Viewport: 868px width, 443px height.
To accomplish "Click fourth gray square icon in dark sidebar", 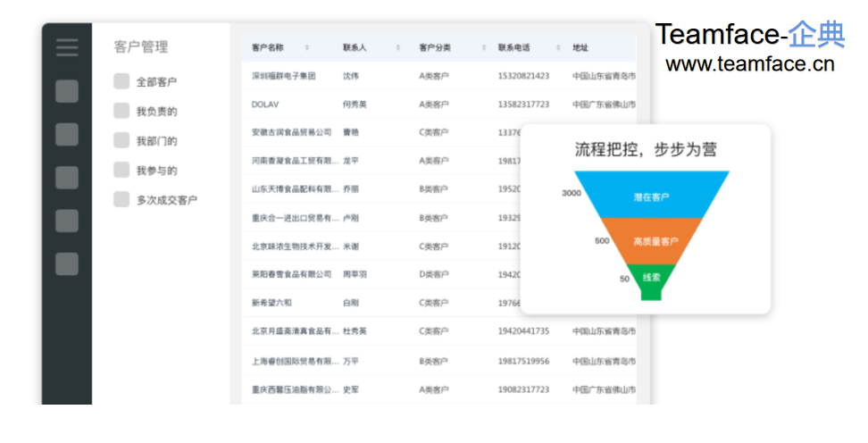I will [67, 221].
